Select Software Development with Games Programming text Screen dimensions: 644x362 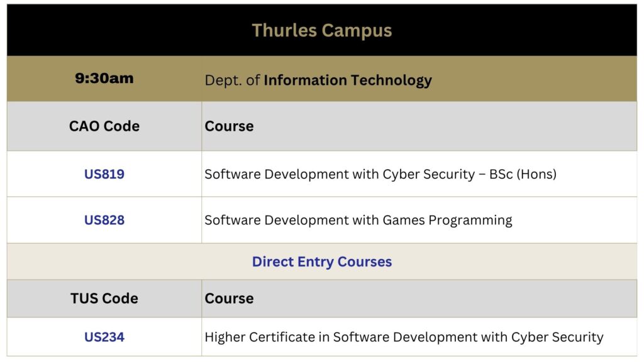click(358, 221)
